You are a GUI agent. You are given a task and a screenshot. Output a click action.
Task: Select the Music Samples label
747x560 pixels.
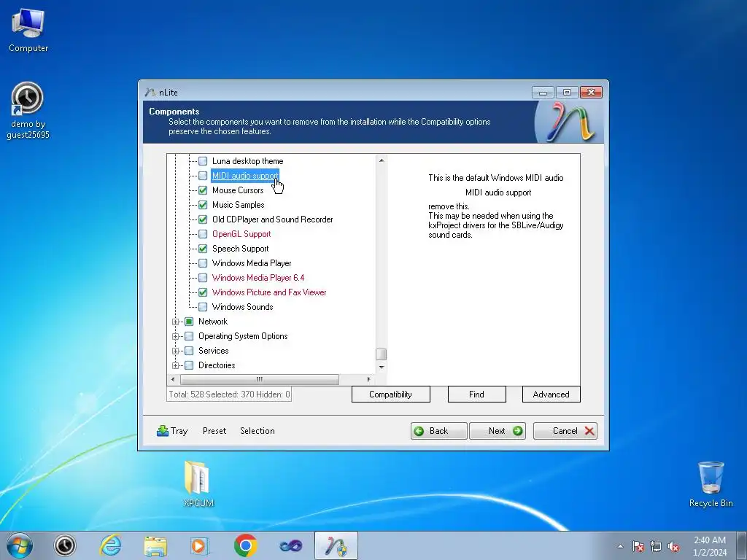(x=239, y=205)
